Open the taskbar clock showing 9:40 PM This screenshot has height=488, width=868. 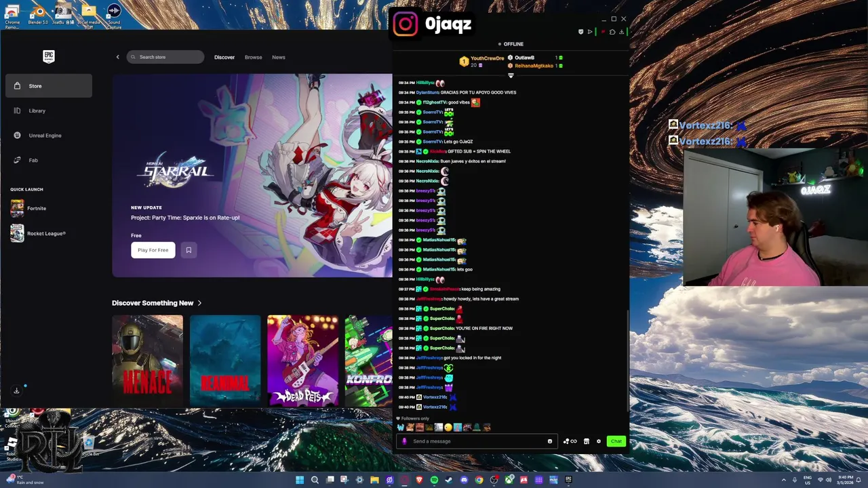point(845,480)
